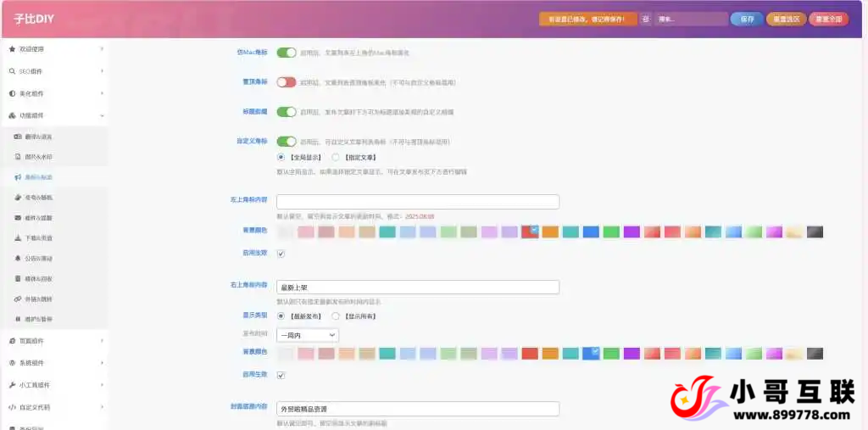The image size is (868, 430).
Task: Pick the selected red swatch for left corner background
Action: [530, 232]
